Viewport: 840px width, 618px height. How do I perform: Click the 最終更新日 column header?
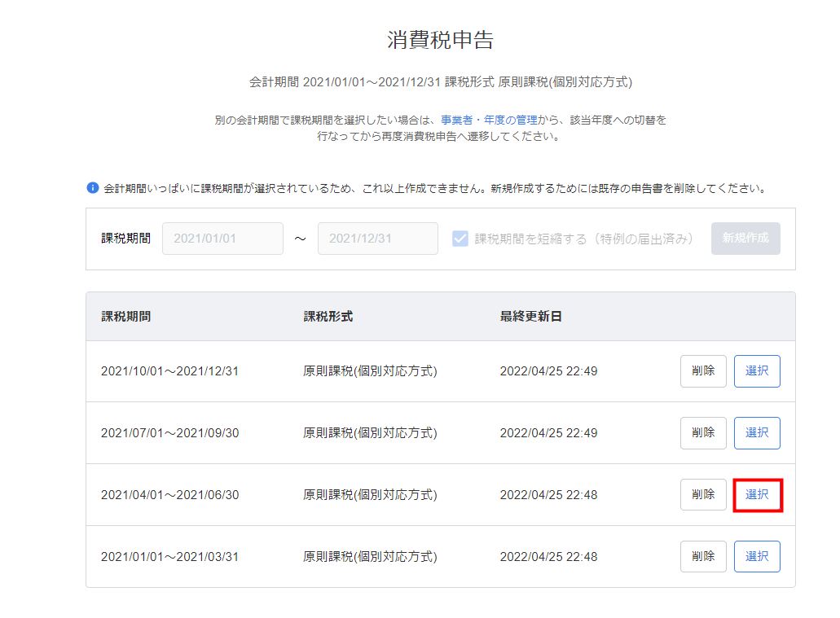[529, 316]
